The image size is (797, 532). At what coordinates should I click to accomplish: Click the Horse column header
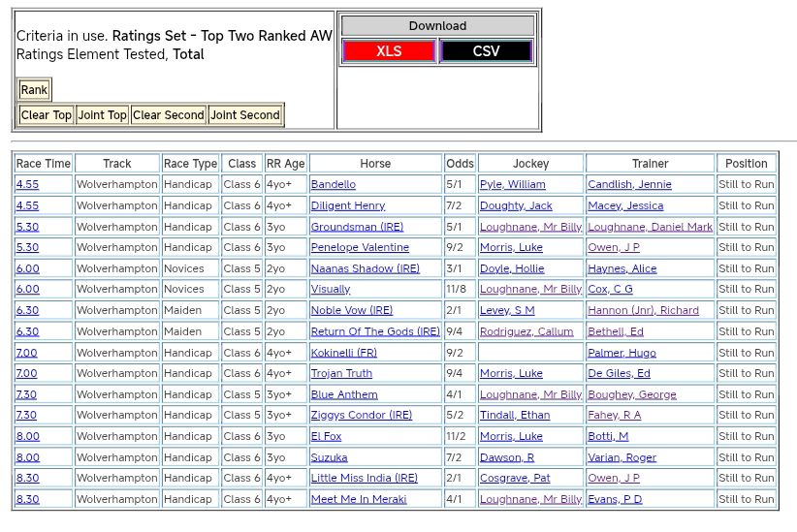click(375, 164)
